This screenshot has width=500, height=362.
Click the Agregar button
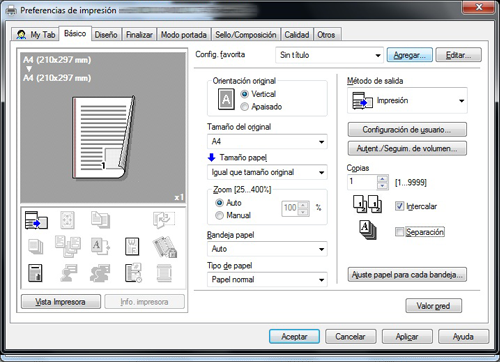(410, 55)
